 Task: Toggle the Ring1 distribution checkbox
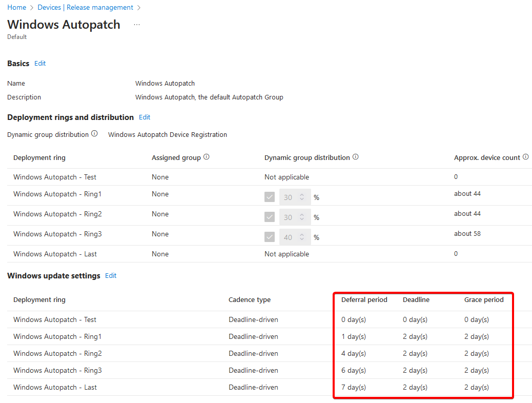tap(270, 197)
